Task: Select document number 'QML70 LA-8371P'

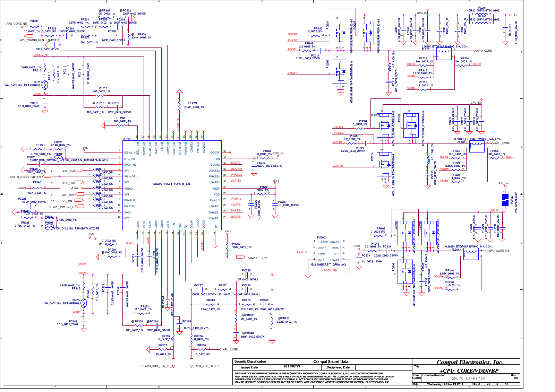Action: click(468, 378)
